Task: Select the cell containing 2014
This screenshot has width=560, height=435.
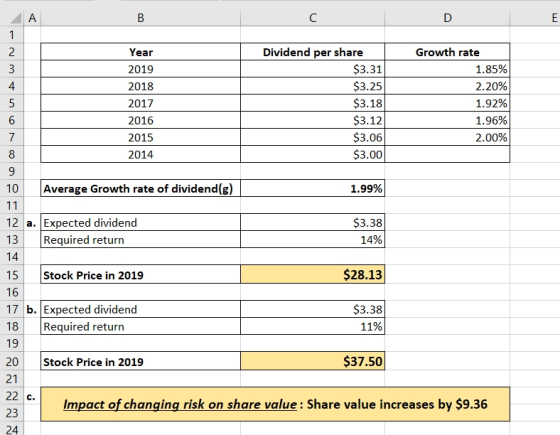Action: tap(141, 154)
